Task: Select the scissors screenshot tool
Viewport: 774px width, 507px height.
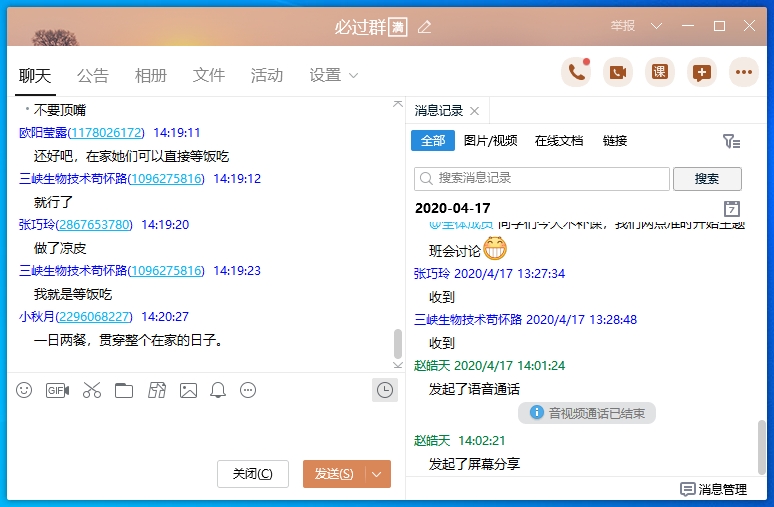Action: tap(92, 390)
